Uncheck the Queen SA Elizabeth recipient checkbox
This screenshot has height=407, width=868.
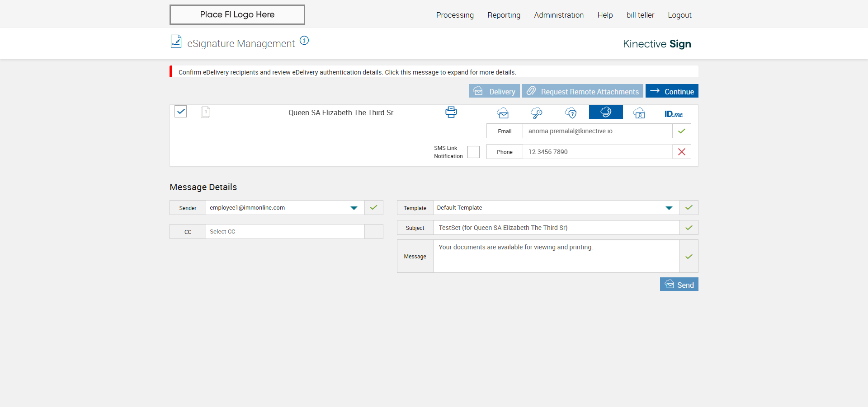coord(181,111)
